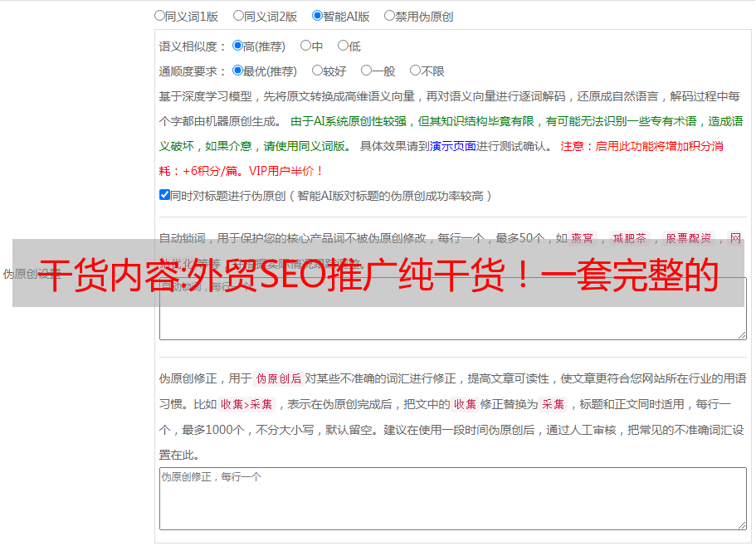Set 语义相似度 to 中
This screenshot has height=546, width=756.
click(x=305, y=46)
